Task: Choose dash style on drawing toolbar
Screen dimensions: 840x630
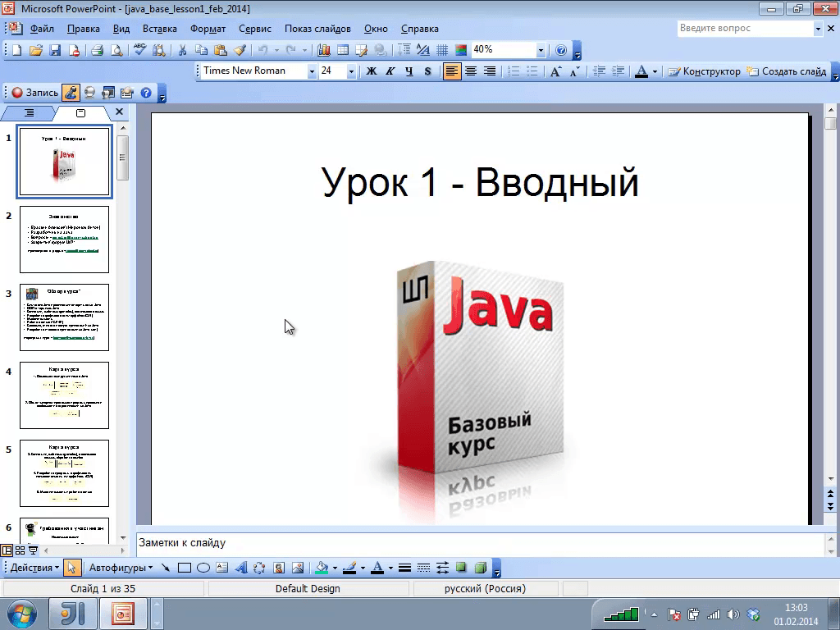Action: pyautogui.click(x=423, y=568)
